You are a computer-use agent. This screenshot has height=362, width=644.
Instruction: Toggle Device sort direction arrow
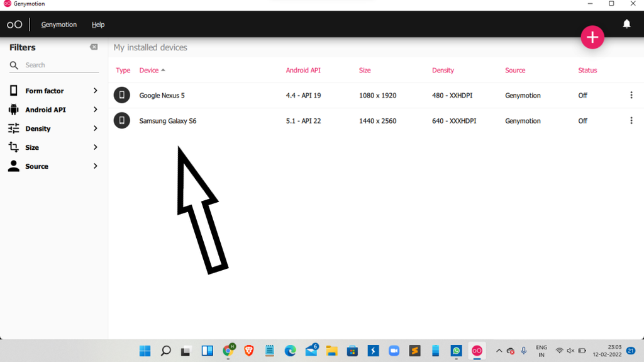(x=163, y=71)
